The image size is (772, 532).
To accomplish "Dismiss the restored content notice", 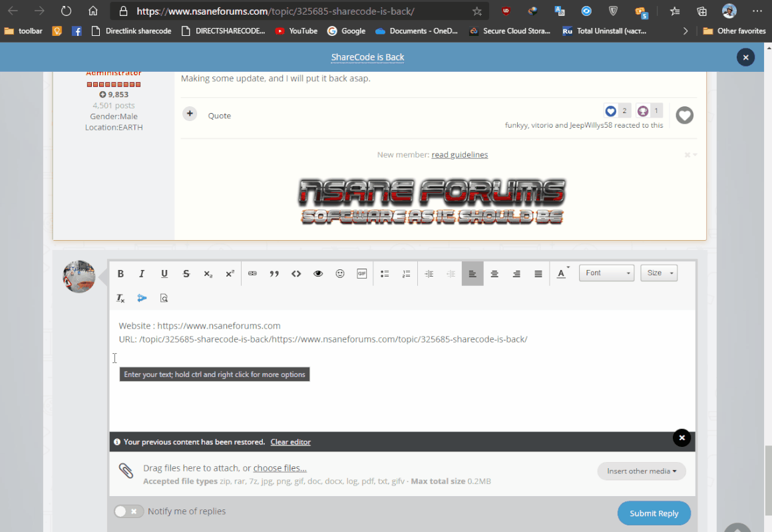I will (x=682, y=438).
